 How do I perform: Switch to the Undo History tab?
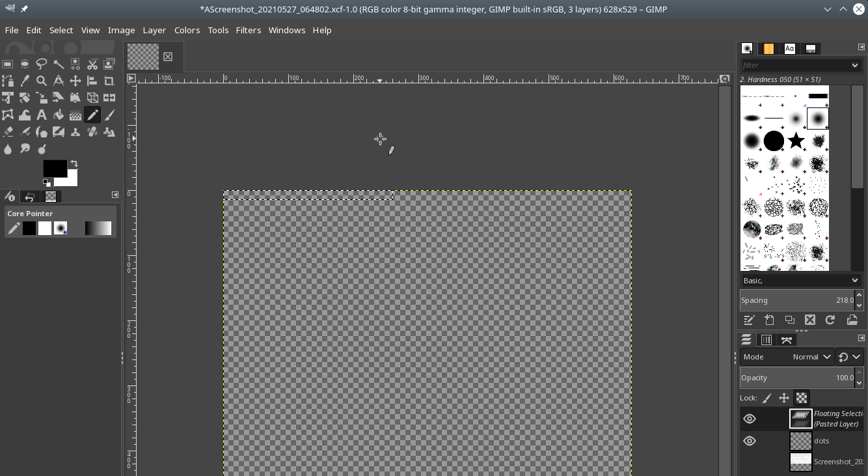click(x=29, y=197)
